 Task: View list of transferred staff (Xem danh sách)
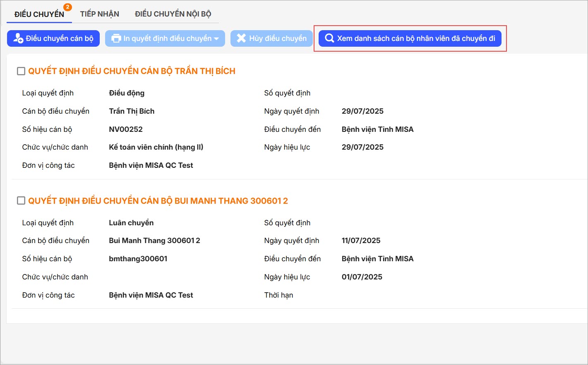click(410, 38)
